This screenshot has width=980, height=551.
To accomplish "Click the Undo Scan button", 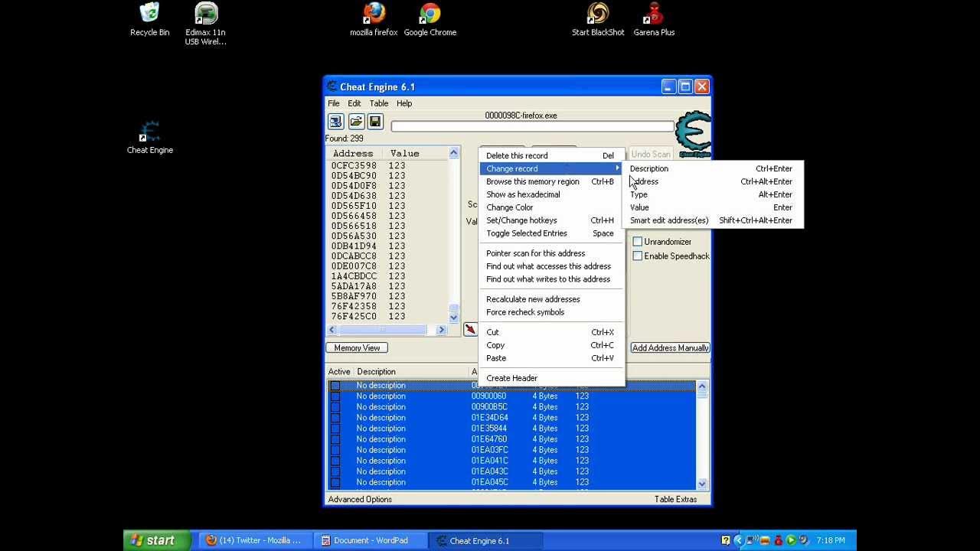I will (651, 155).
